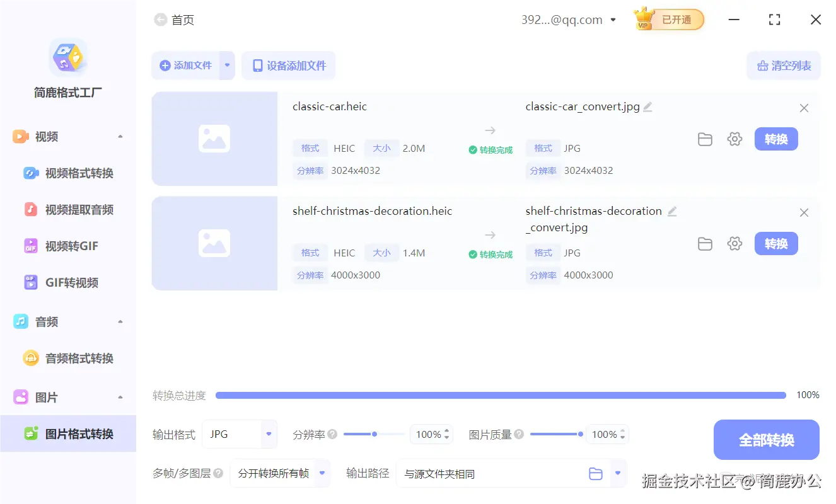Click the file name shelf-christmas-decoration.heic
This screenshot has height=504, width=836.
tap(373, 211)
